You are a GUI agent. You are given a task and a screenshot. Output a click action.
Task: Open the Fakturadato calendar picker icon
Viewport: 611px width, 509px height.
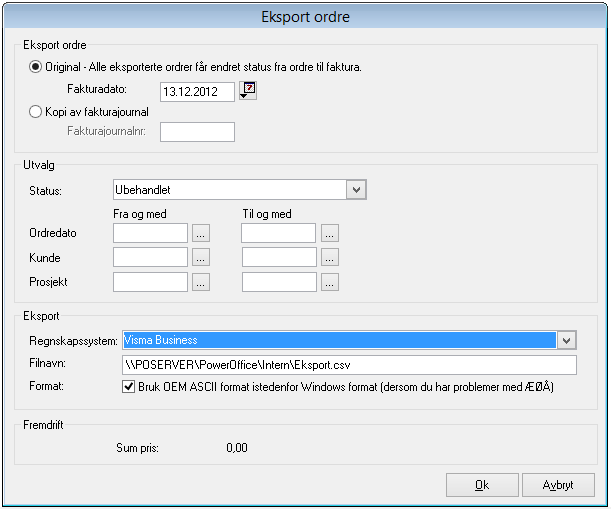click(248, 90)
